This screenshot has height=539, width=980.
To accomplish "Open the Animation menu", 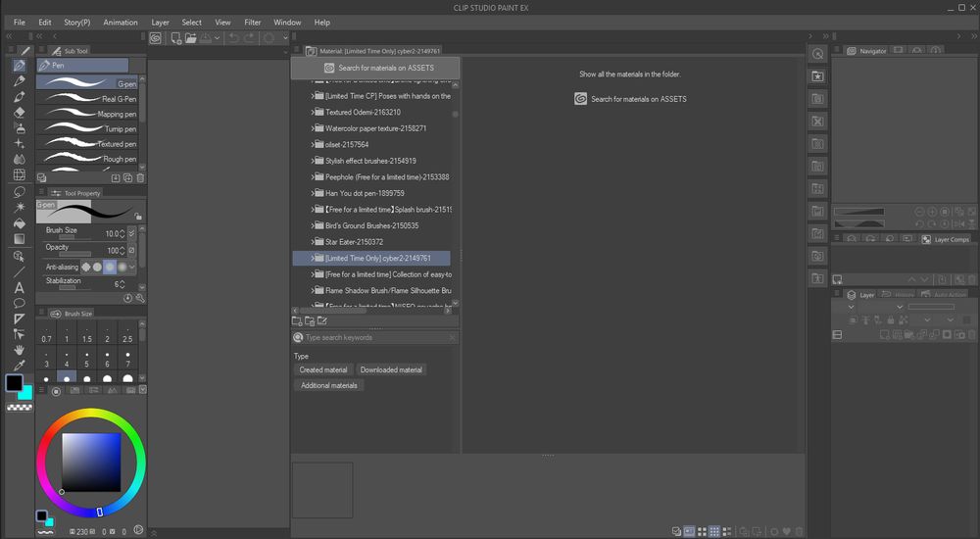I will pos(121,22).
